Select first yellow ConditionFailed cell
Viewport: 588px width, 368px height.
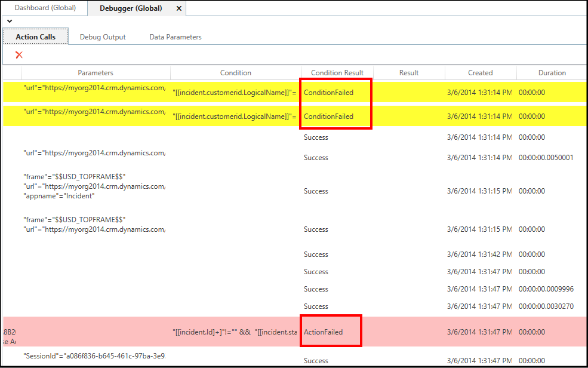[328, 93]
